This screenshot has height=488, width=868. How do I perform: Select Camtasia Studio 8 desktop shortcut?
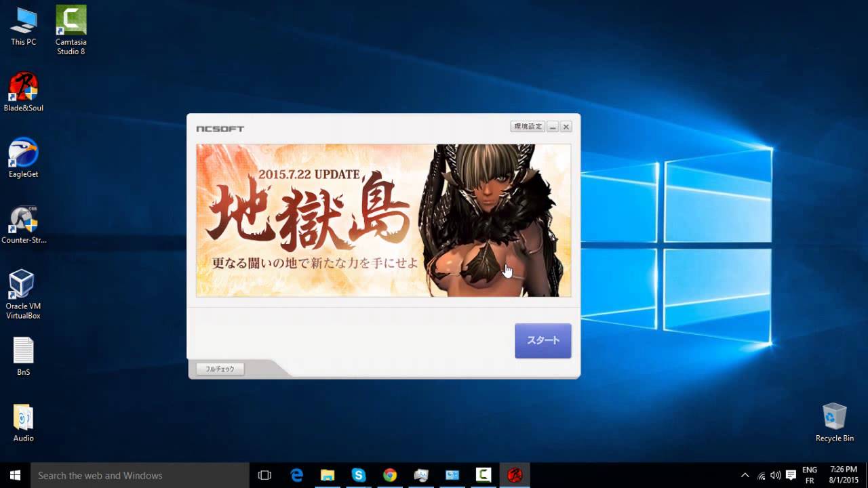click(x=71, y=30)
